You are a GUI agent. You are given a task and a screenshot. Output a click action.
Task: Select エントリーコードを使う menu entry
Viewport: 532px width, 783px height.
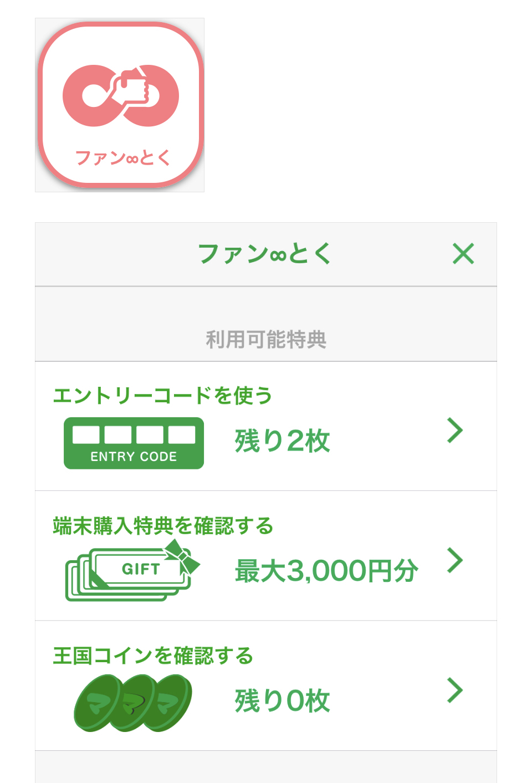click(162, 396)
